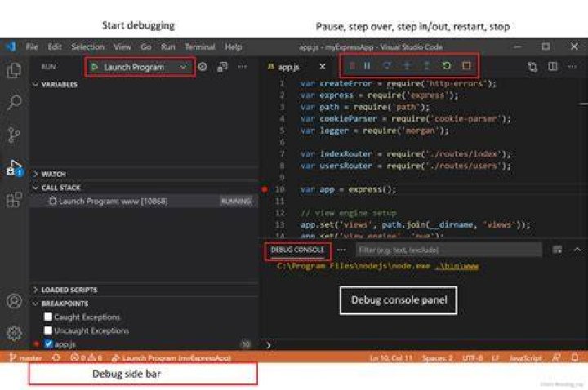
Task: Start debugging with green play arrow
Action: pyautogui.click(x=95, y=67)
